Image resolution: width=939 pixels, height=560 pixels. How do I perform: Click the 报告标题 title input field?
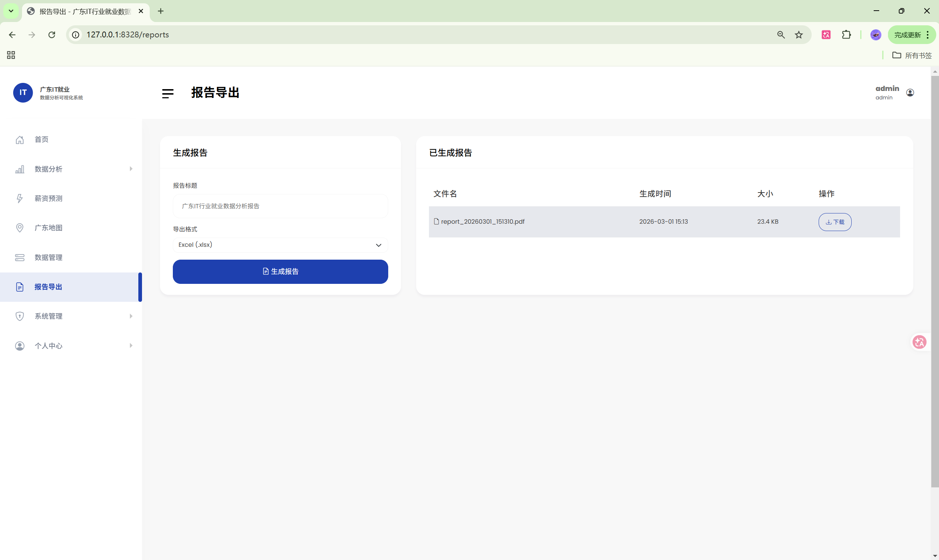280,206
